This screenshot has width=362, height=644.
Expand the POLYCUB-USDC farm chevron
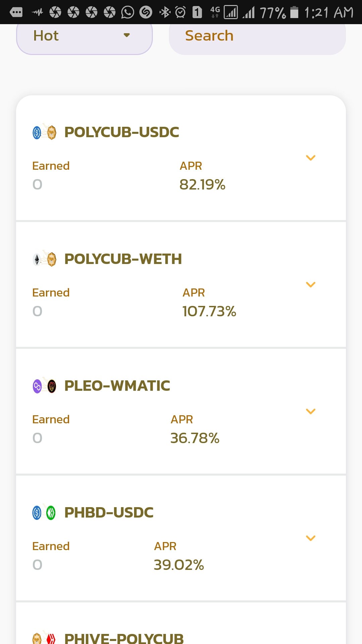[x=311, y=158]
